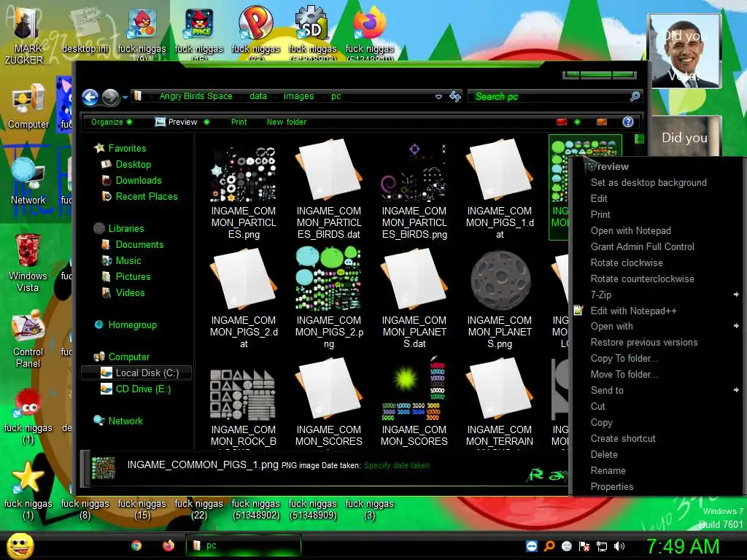The width and height of the screenshot is (747, 560).
Task: Open the Windows Vista recycle bin icon
Action: (28, 262)
